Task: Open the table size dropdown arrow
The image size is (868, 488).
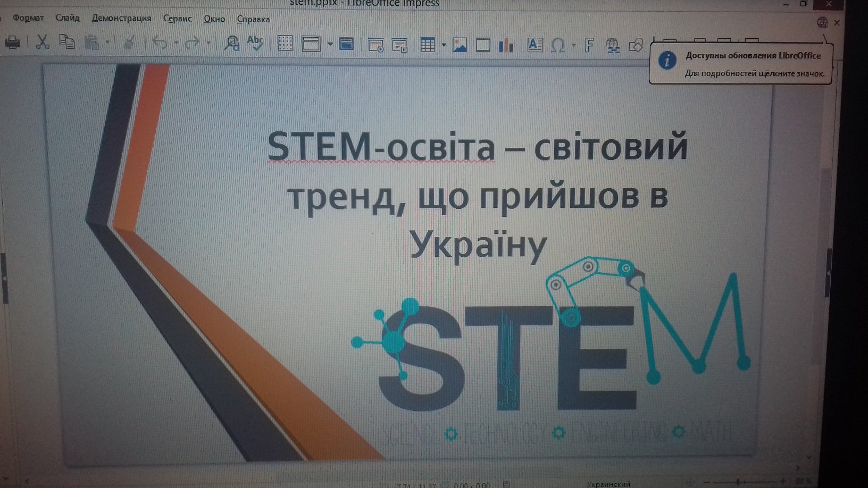Action: tap(444, 45)
